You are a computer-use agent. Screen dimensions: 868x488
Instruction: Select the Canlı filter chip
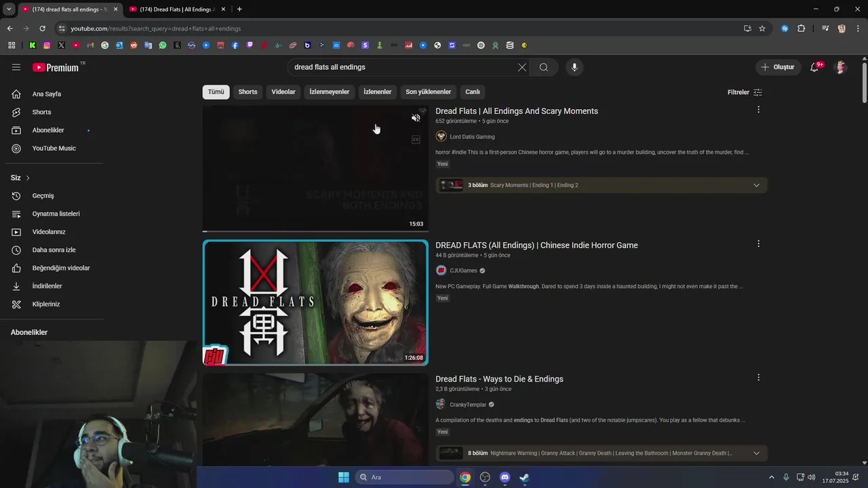tap(473, 92)
